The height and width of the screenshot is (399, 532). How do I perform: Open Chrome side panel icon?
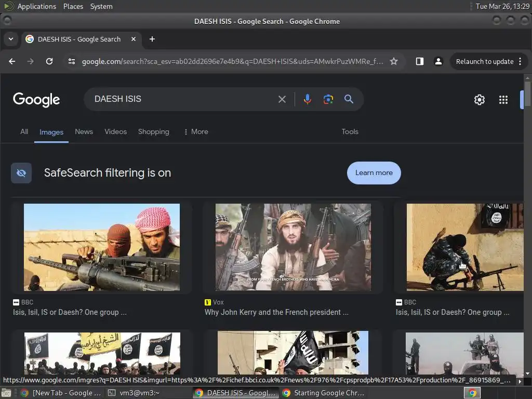[x=420, y=61]
